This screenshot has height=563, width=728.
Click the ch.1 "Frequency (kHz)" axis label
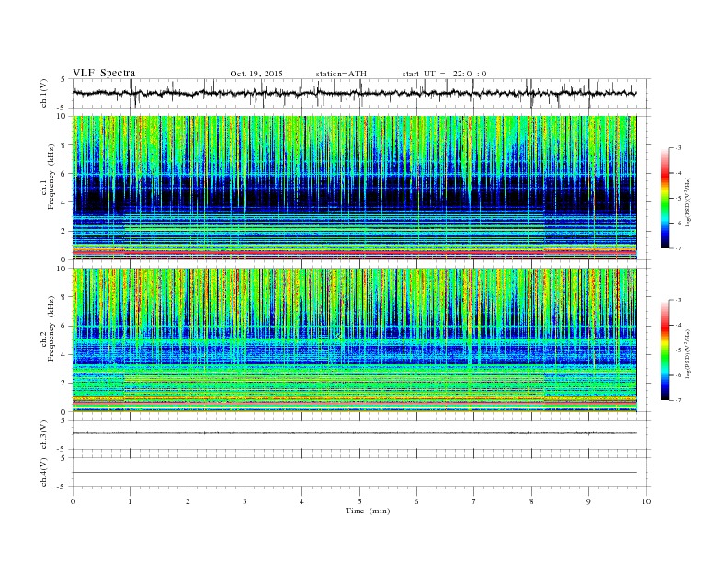pos(51,177)
